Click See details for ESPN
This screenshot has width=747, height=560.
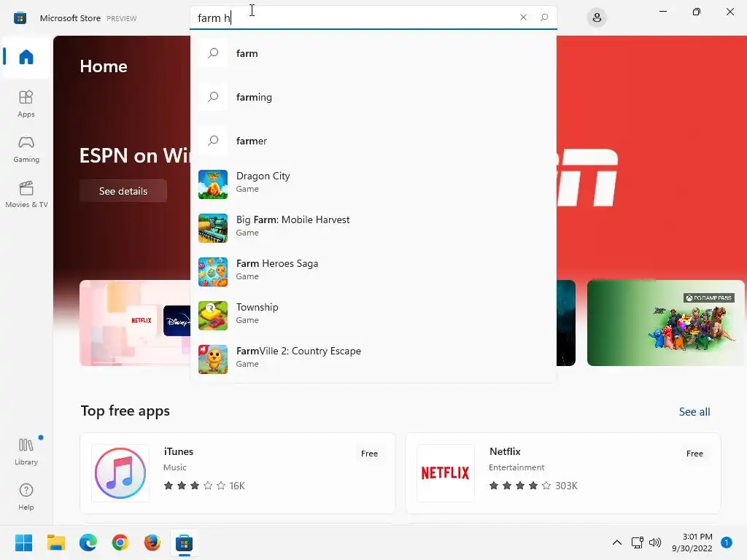[x=123, y=191]
